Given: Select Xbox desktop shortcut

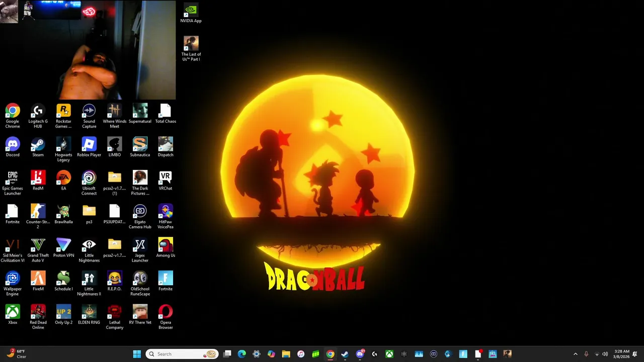Looking at the screenshot, I should pos(13,315).
